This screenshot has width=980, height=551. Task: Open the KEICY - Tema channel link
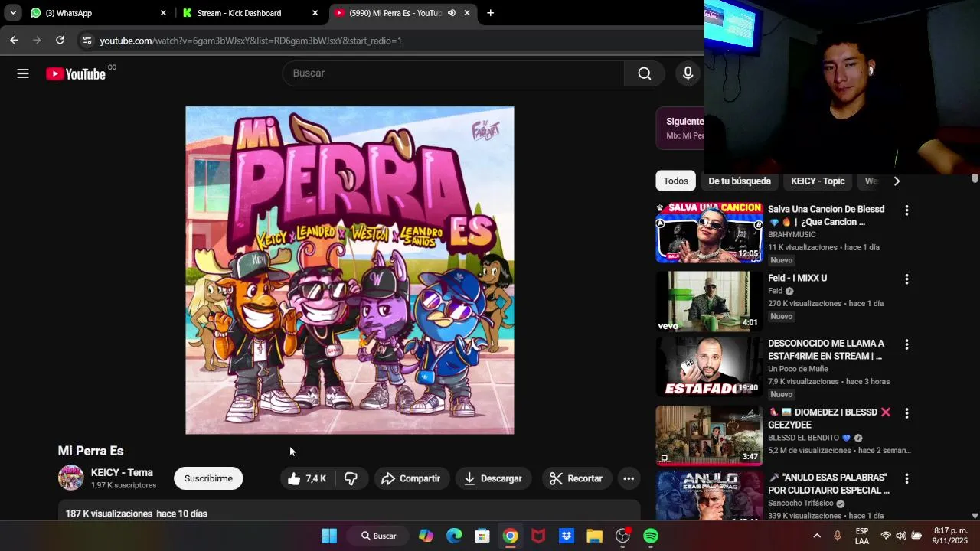point(122,472)
